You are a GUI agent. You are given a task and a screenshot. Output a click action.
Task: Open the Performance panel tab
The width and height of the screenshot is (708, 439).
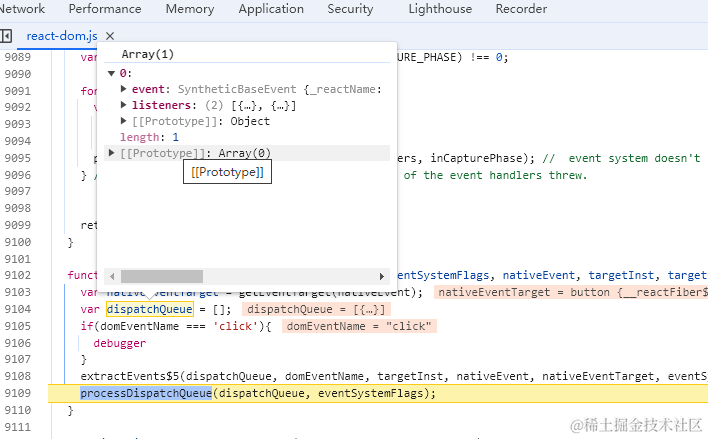coord(105,9)
